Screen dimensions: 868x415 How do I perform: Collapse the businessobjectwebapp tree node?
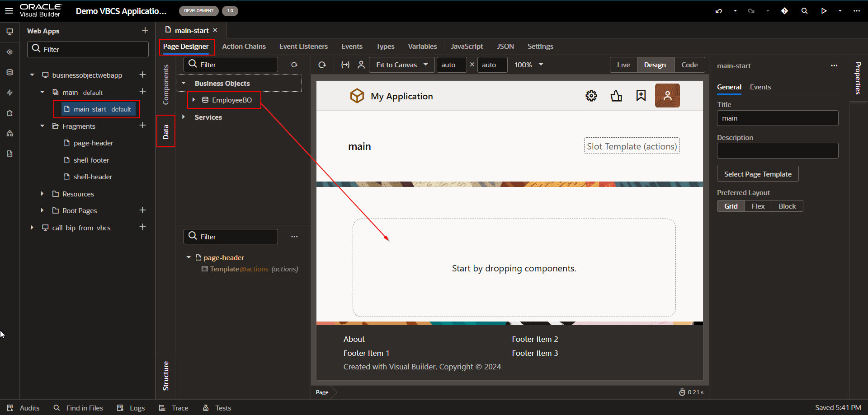(x=32, y=75)
